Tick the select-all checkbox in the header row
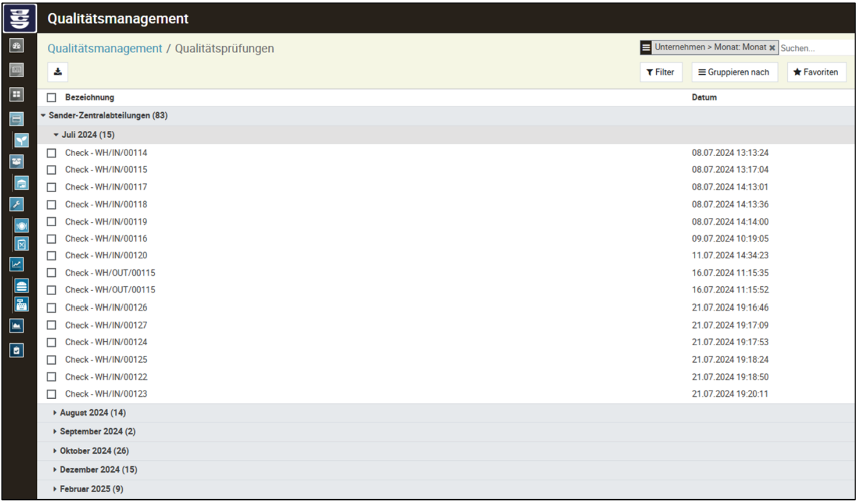Viewport: 861px width, 504px height. 50,97
